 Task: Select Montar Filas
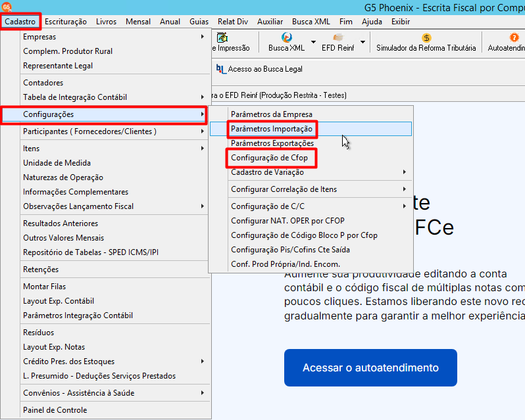coord(105,286)
